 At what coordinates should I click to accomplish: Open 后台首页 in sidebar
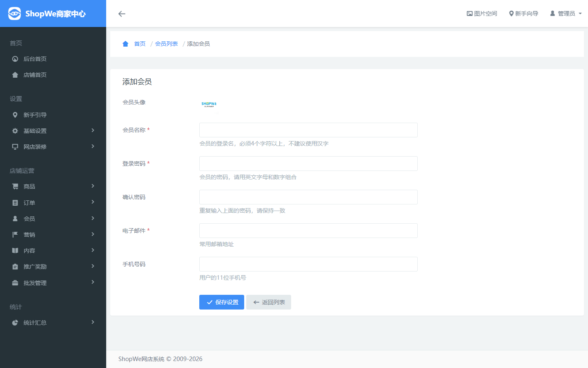(x=35, y=59)
